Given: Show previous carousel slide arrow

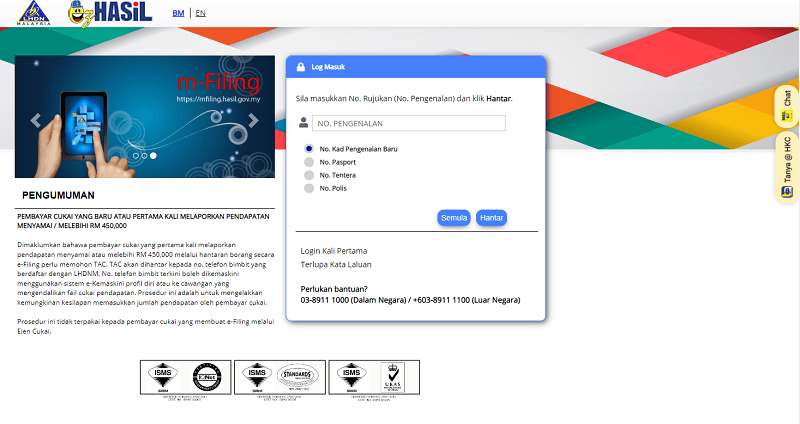Looking at the screenshot, I should tap(36, 120).
